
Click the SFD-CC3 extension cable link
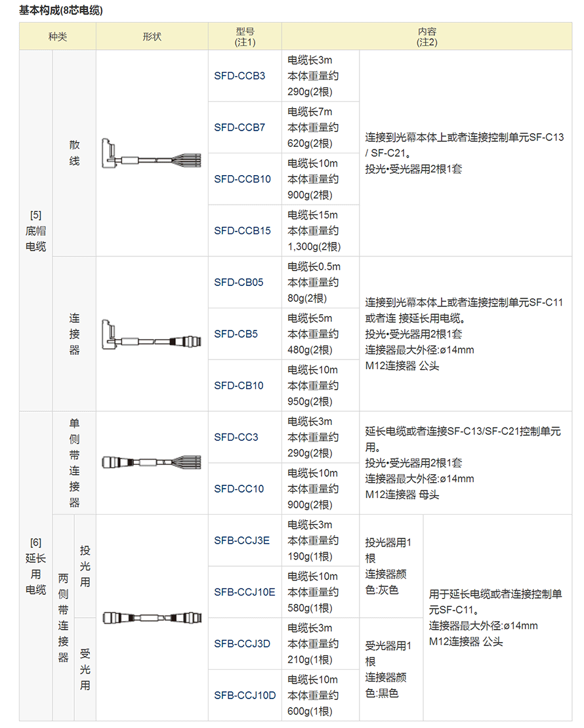pyautogui.click(x=236, y=437)
